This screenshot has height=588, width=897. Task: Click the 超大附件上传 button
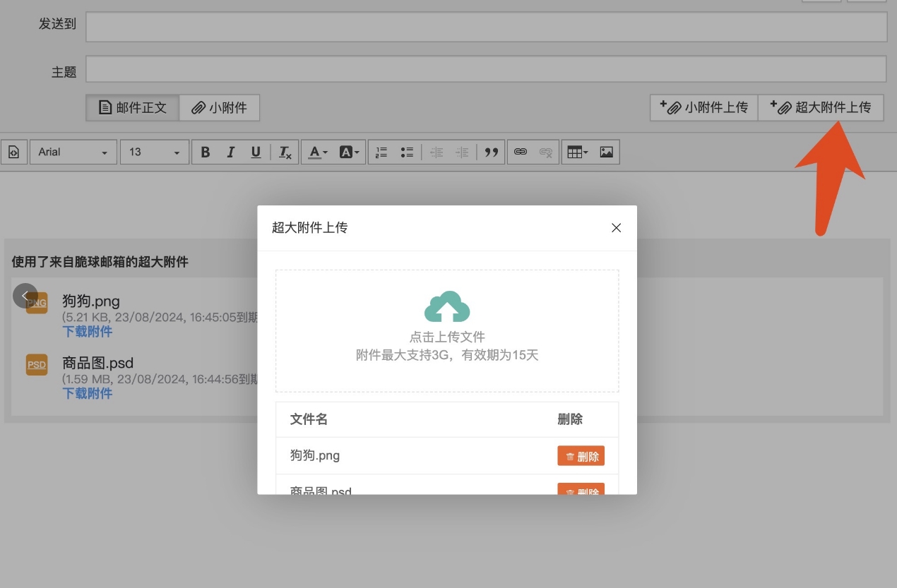pyautogui.click(x=821, y=107)
